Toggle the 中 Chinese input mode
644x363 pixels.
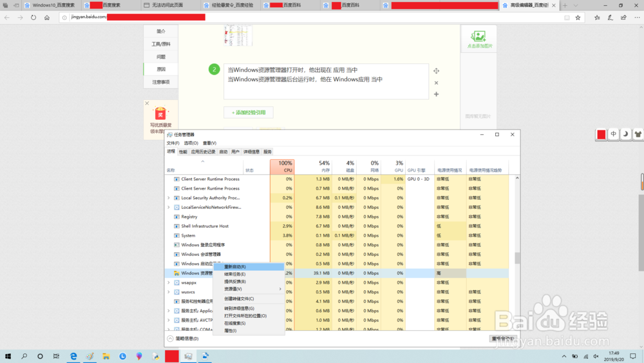click(x=613, y=134)
